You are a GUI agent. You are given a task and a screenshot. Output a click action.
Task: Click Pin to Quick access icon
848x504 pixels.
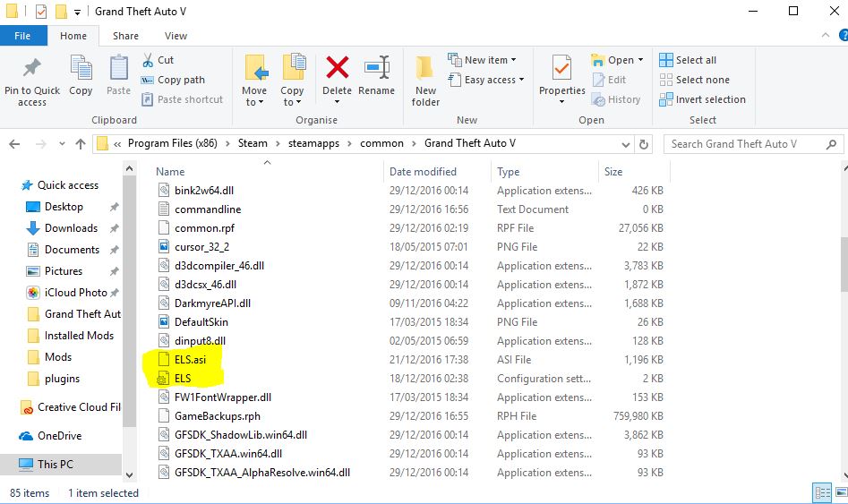pyautogui.click(x=32, y=68)
